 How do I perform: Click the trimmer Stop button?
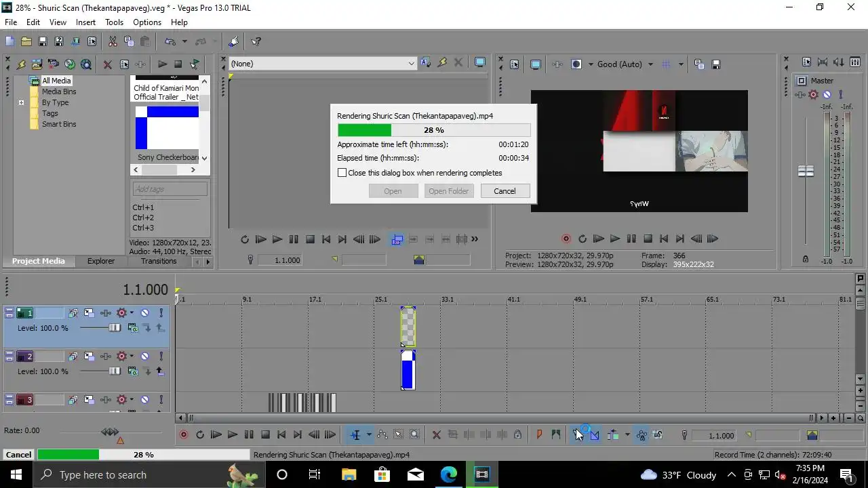point(310,239)
